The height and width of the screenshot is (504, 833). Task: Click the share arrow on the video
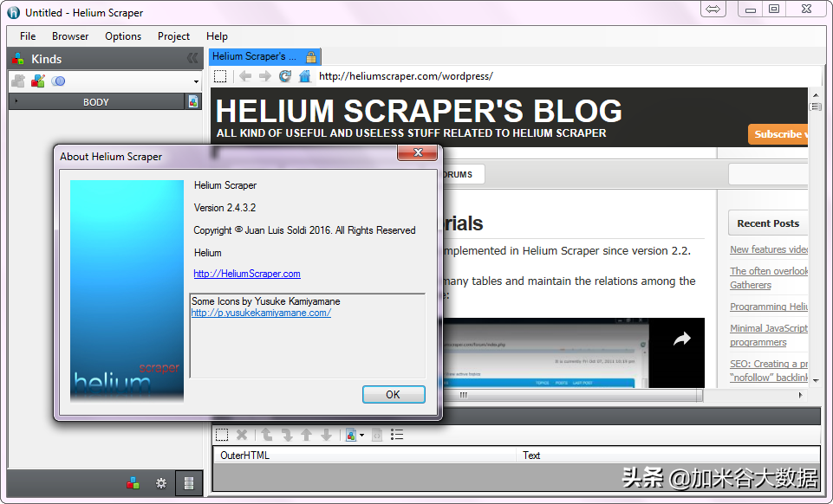tap(681, 339)
